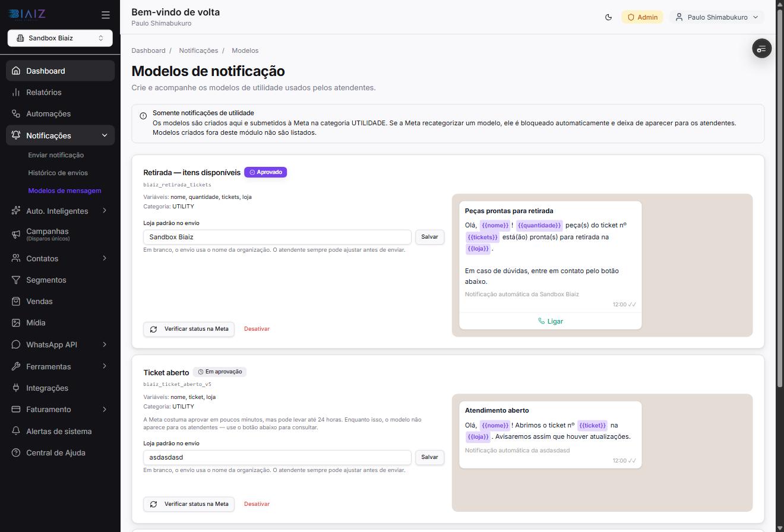Expand the Contatos submenu chevron

[105, 258]
